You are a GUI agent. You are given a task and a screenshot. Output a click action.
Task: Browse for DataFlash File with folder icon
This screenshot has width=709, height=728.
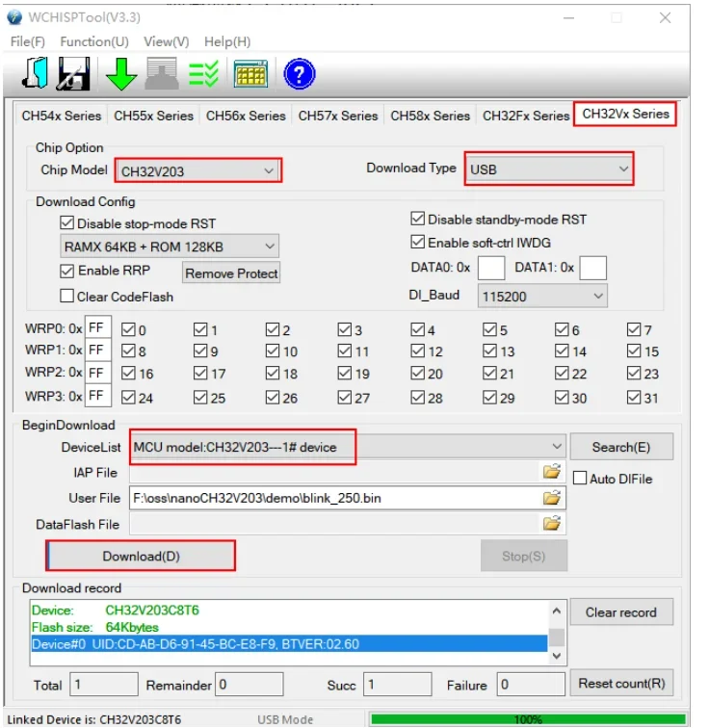[x=552, y=524]
